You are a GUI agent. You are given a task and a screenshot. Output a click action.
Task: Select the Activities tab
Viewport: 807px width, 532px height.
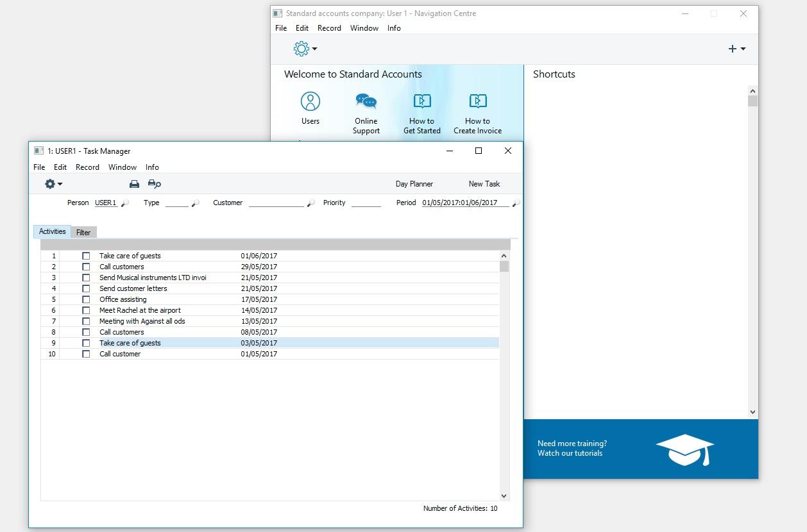pyautogui.click(x=53, y=231)
